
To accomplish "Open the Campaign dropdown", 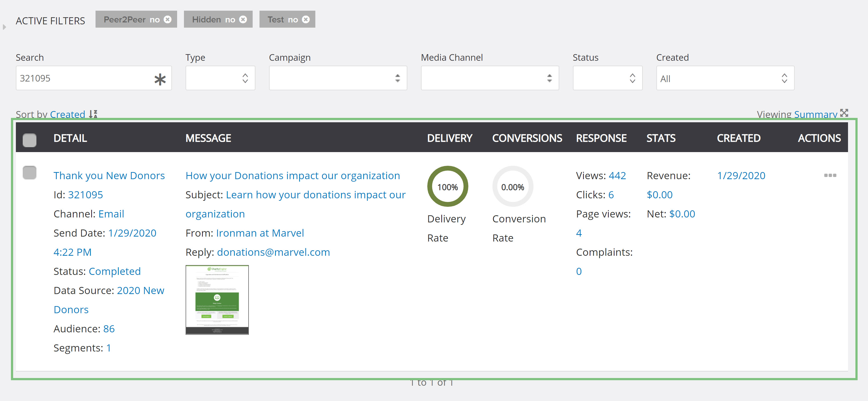I will click(x=338, y=78).
